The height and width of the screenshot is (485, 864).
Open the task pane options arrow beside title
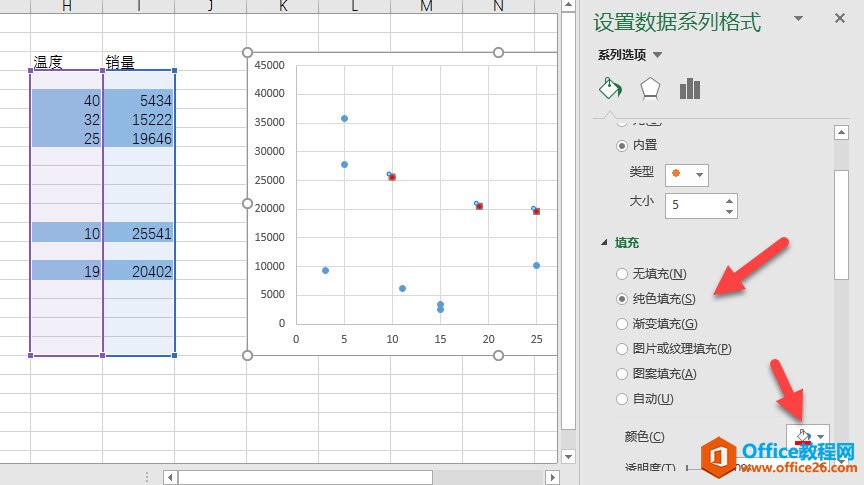tap(798, 19)
